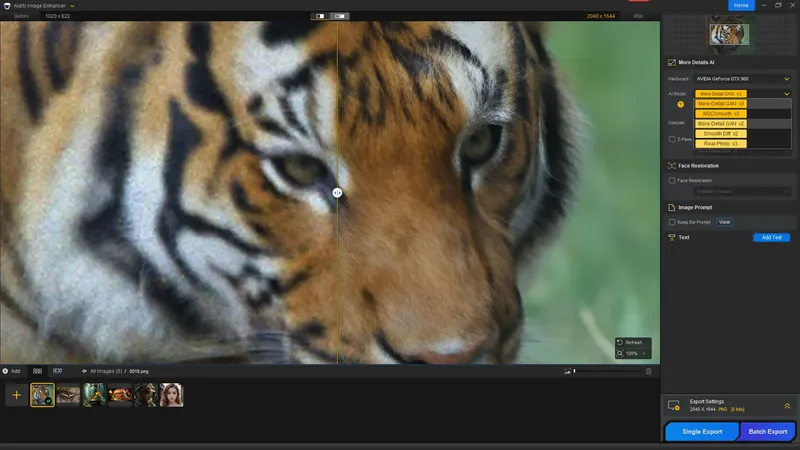Click the yellow help question-mark icon
The image size is (800, 450).
(x=680, y=104)
